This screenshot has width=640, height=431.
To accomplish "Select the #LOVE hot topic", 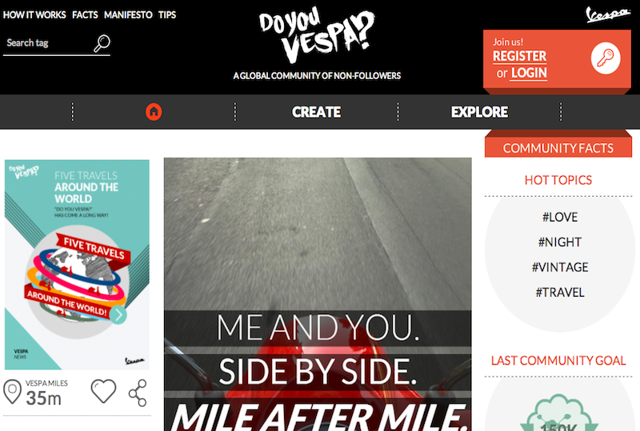I will [560, 217].
